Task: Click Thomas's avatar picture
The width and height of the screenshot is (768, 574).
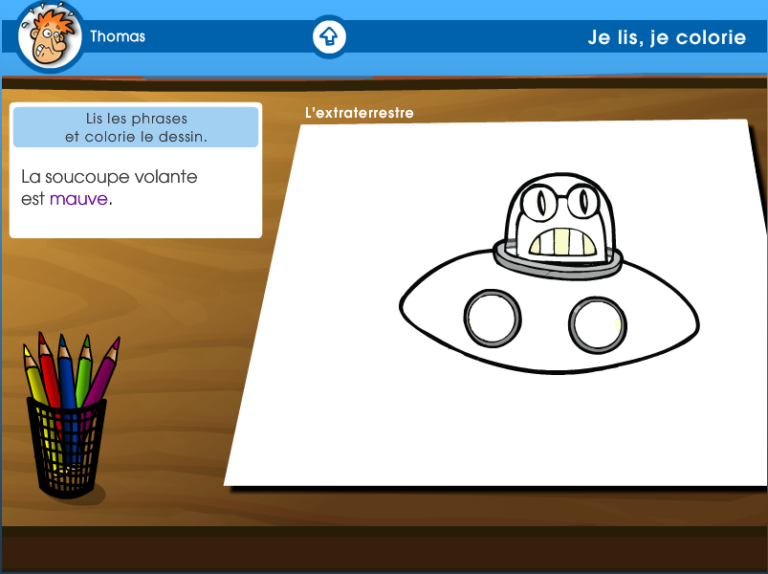Action: pos(49,38)
